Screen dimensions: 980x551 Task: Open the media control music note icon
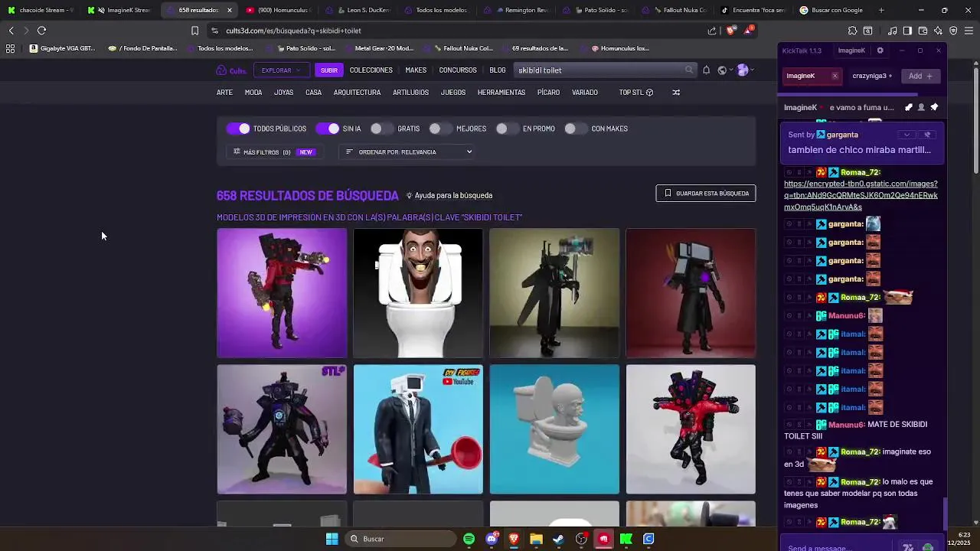(892, 31)
